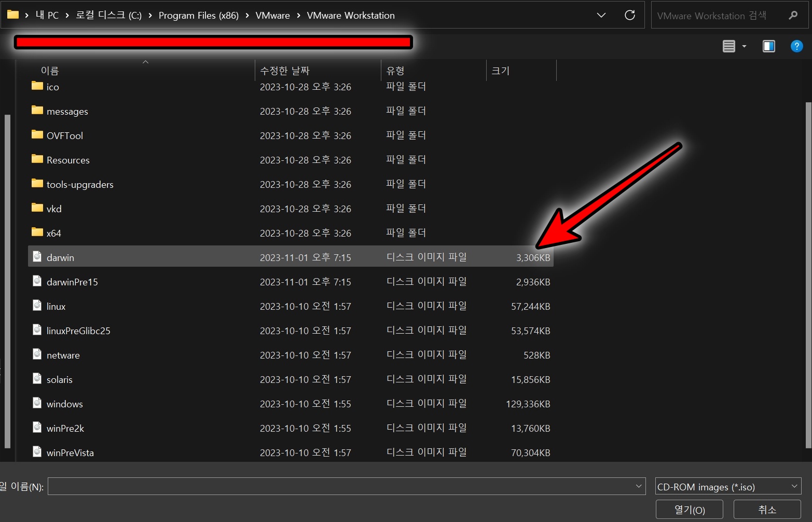
Task: Click the 열기(O) button
Action: click(x=690, y=510)
